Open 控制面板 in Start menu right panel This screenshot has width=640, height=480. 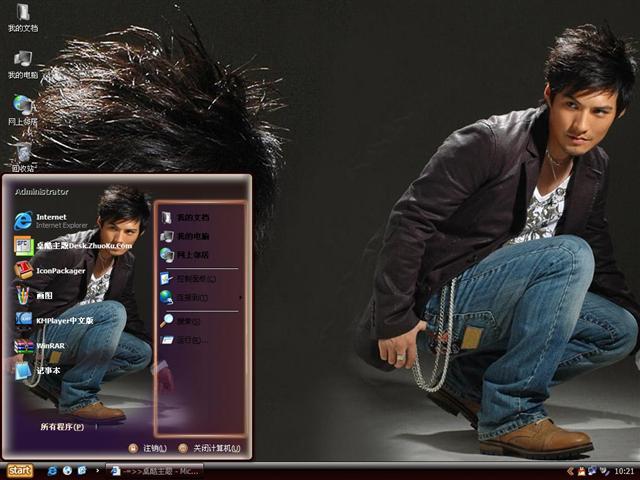click(x=194, y=278)
